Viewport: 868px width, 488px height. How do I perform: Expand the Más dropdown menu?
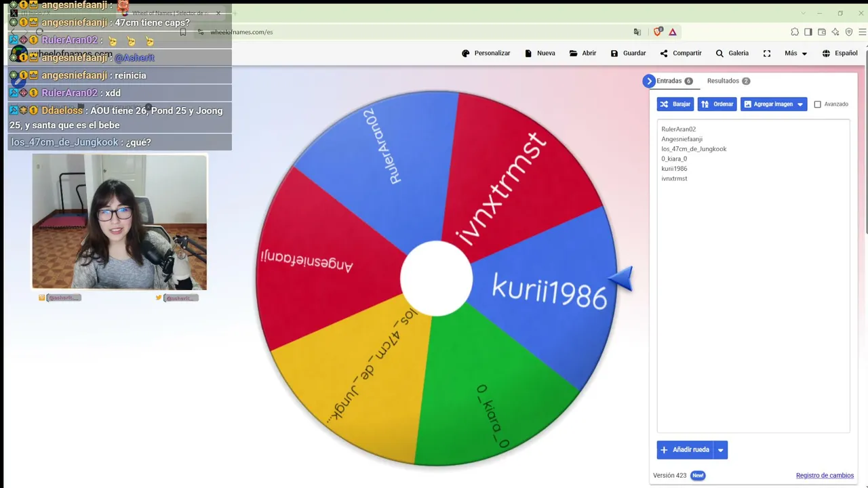point(796,53)
